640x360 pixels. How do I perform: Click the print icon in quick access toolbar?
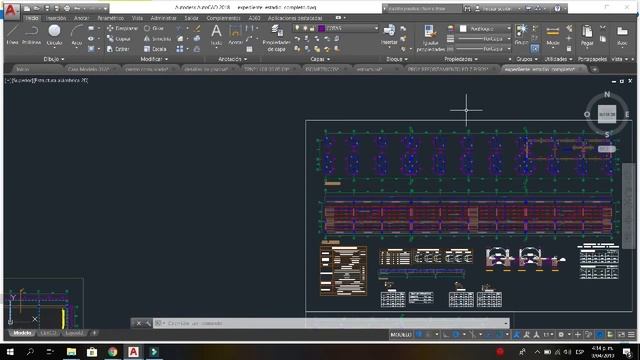67,8
